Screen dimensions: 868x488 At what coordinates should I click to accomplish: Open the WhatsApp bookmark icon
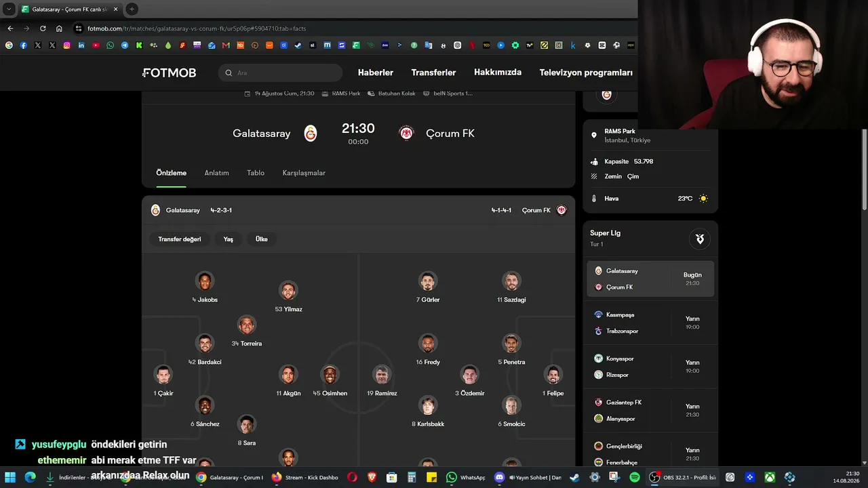(x=111, y=45)
